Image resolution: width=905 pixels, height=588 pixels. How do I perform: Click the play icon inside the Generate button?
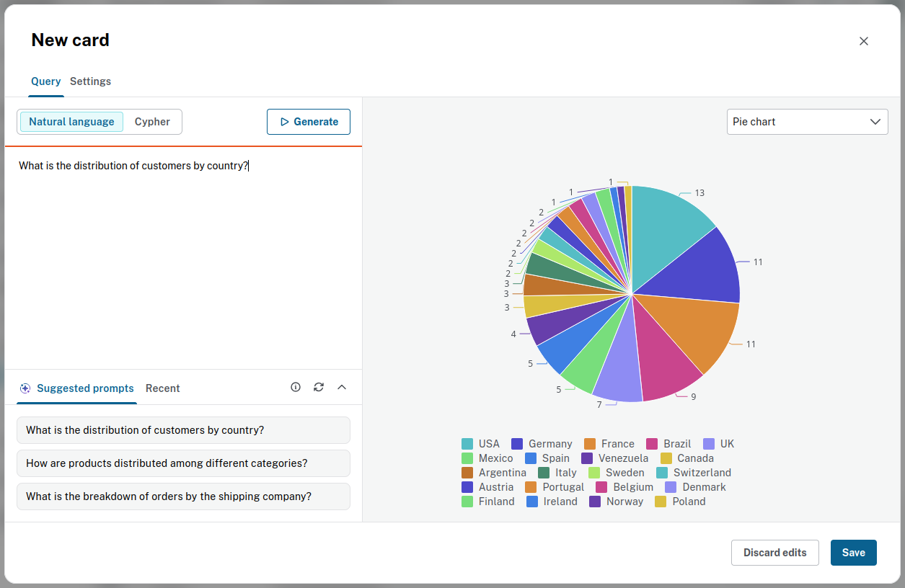(x=285, y=121)
